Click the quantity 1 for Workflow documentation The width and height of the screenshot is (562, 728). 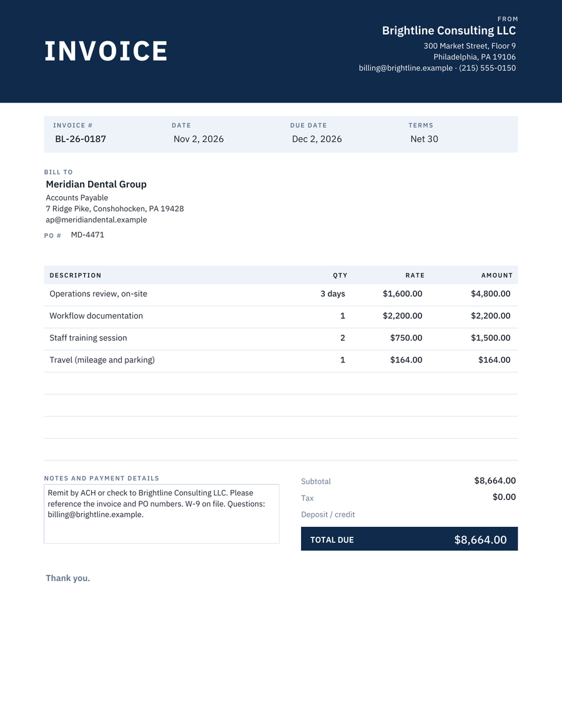pyautogui.click(x=342, y=316)
